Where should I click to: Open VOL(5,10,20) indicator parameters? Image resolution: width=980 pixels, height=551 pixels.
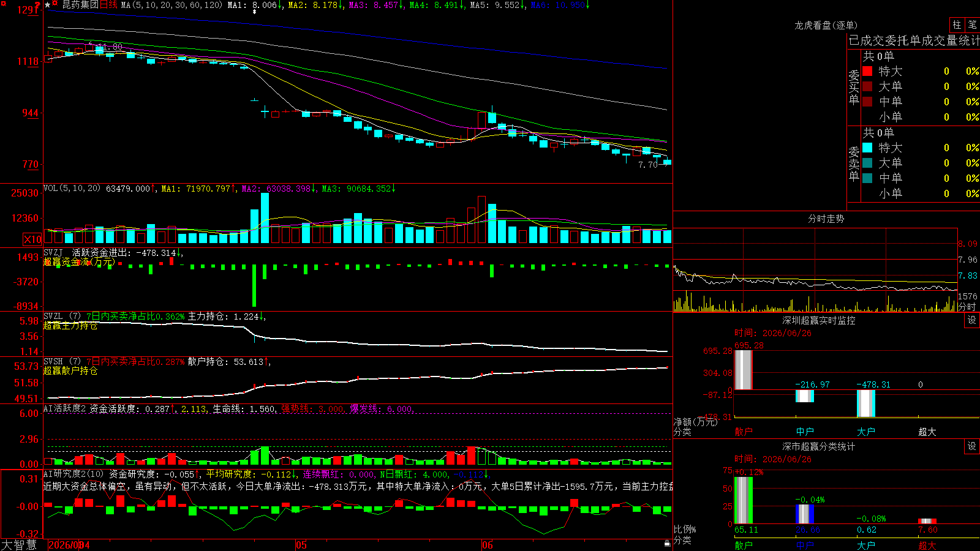[72, 189]
